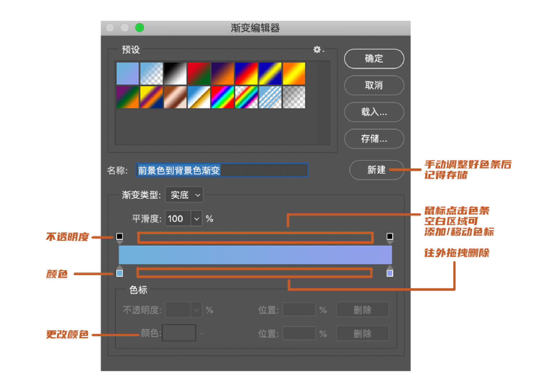Image resolution: width=555 pixels, height=392 pixels.
Task: Click the color stop 删除 button
Action: point(362,334)
